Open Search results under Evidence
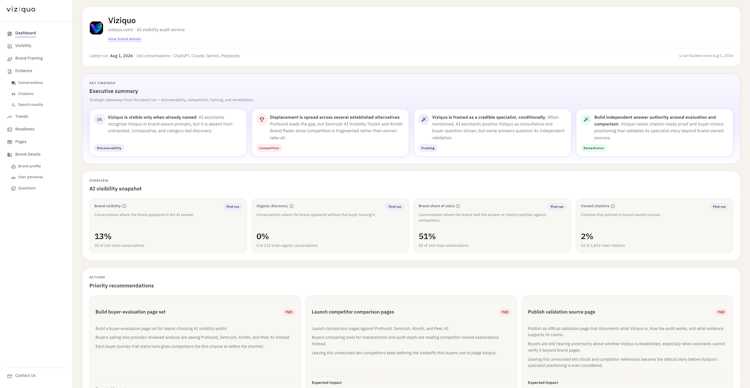The width and height of the screenshot is (750, 388). [x=31, y=105]
